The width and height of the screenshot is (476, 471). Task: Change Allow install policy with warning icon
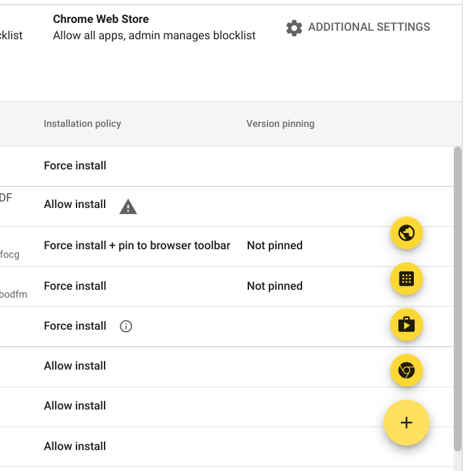[75, 204]
